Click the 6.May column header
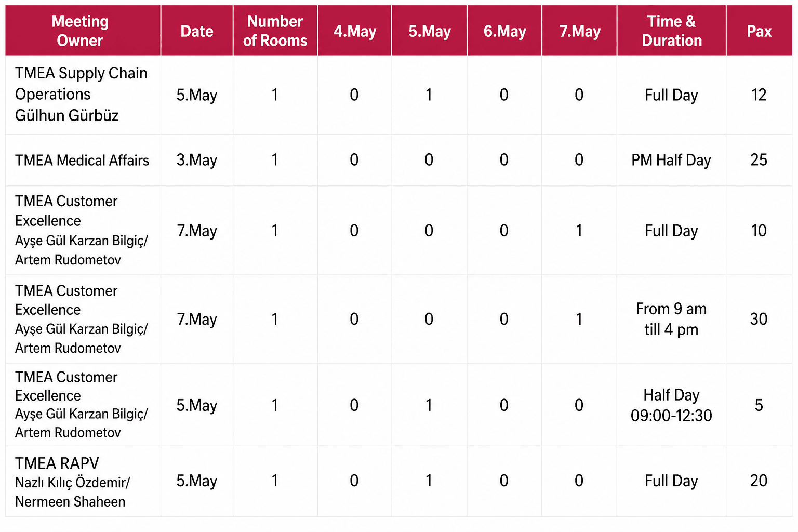Image resolution: width=798 pixels, height=532 pixels. [504, 31]
